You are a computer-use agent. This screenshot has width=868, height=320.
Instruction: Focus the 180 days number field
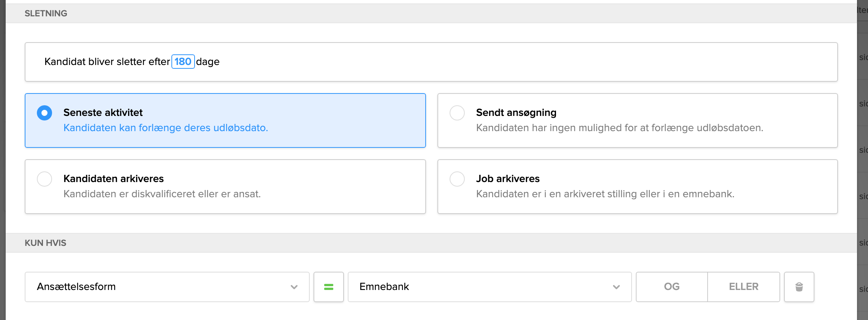click(x=183, y=62)
